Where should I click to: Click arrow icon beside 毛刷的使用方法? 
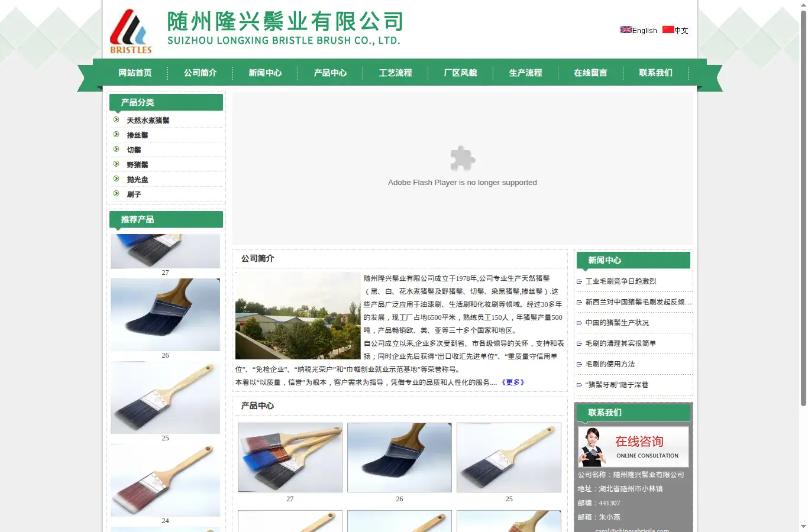pos(579,365)
